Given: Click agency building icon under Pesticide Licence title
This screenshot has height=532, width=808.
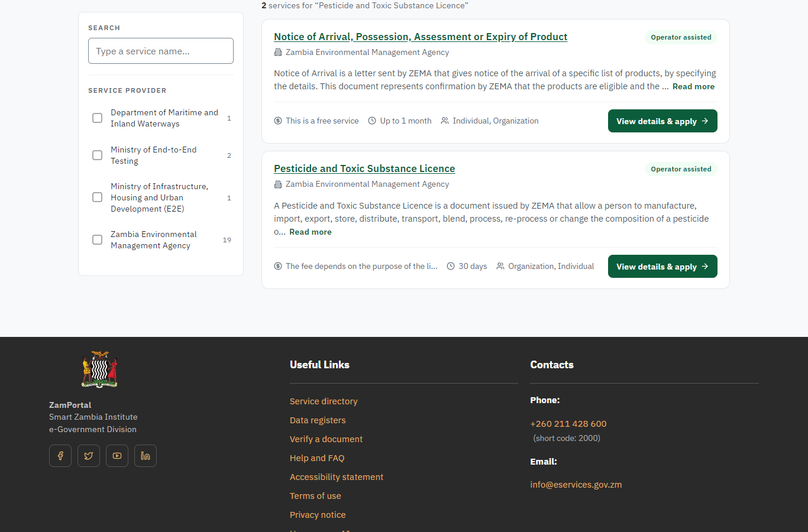Looking at the screenshot, I should 278,184.
